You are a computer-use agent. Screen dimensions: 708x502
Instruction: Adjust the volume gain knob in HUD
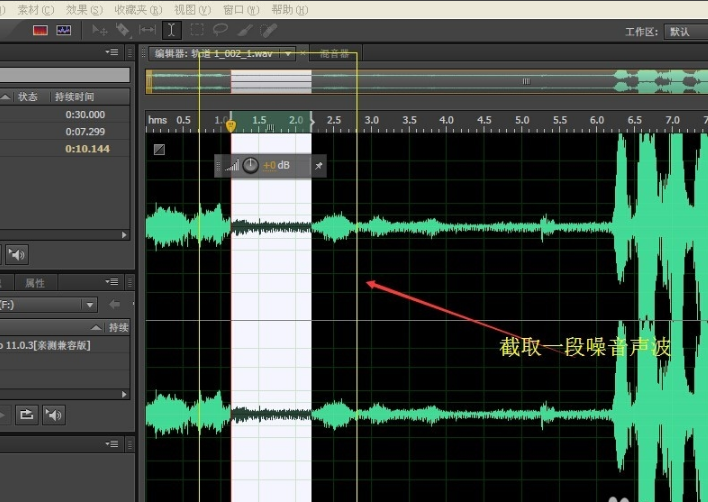click(250, 165)
